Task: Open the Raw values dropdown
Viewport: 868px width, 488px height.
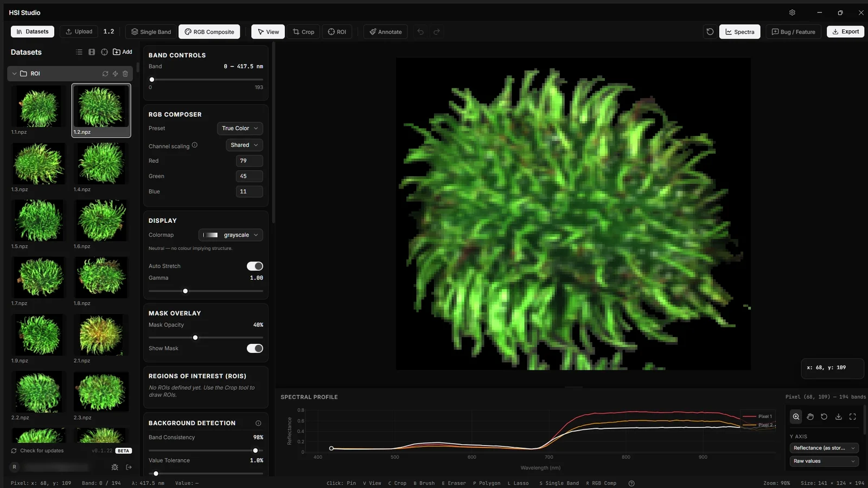Action: pyautogui.click(x=824, y=461)
